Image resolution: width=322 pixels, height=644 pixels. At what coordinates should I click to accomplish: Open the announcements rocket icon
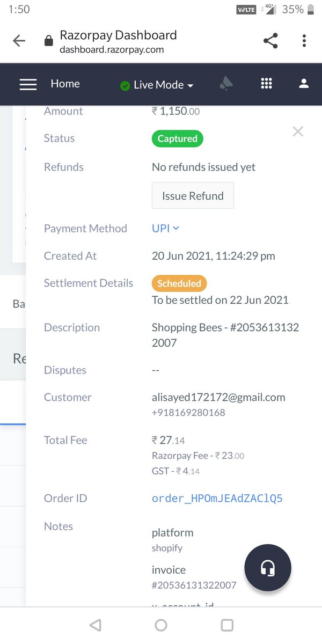[x=226, y=84]
